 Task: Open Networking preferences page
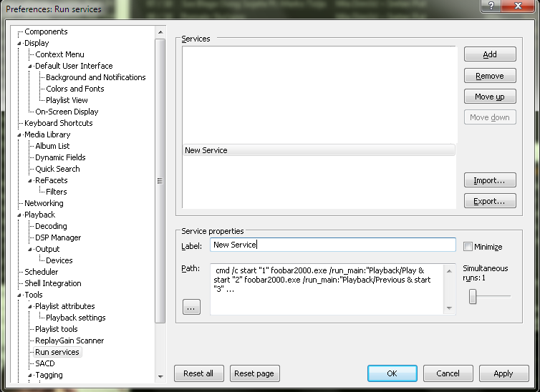tap(44, 203)
